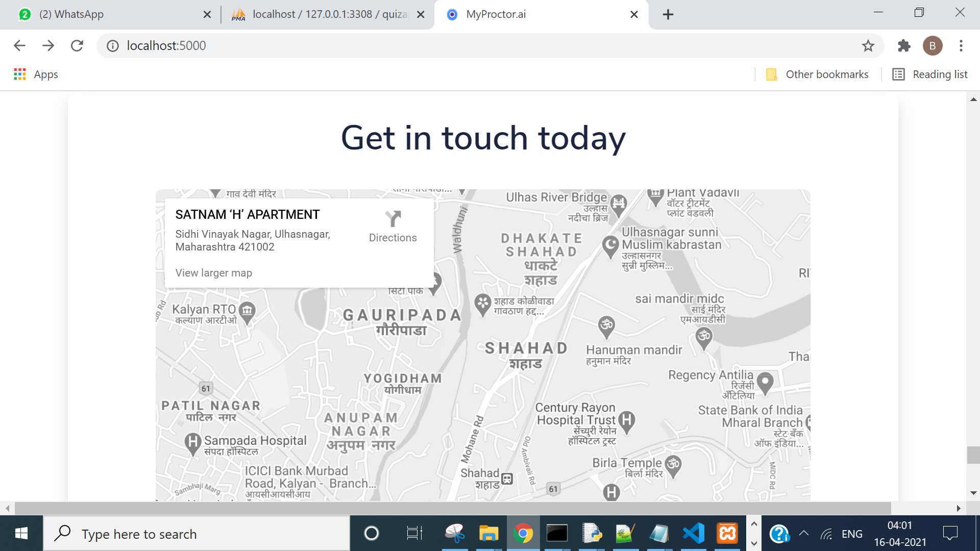
Task: Reload the current page
Action: pyautogui.click(x=77, y=46)
